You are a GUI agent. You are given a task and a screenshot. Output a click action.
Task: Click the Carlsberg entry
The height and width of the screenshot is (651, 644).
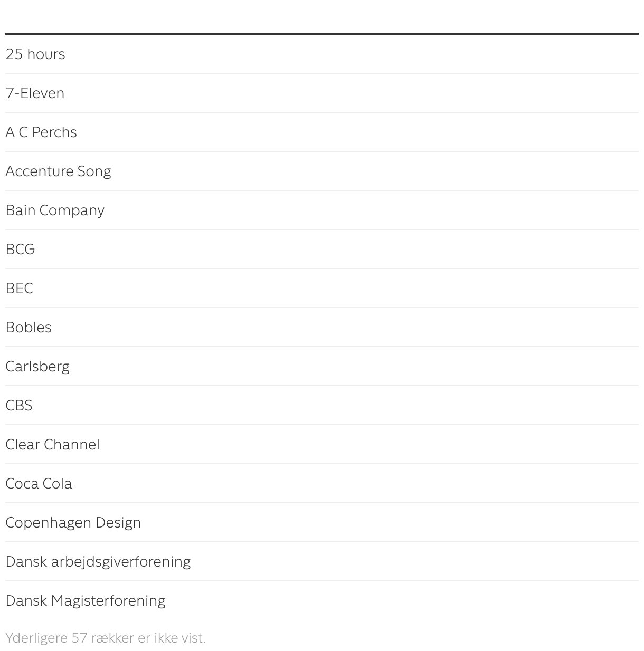[37, 366]
